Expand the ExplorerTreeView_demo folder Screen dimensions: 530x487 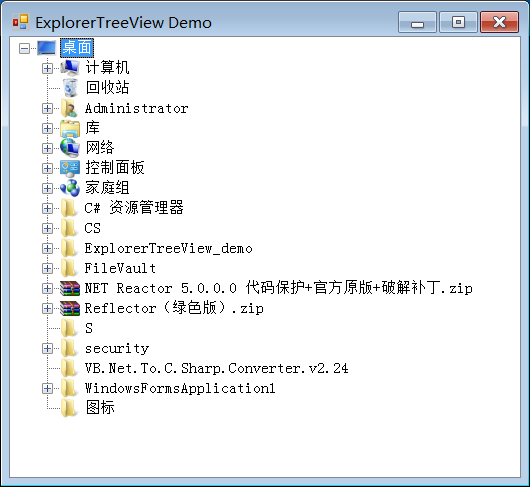pos(47,248)
